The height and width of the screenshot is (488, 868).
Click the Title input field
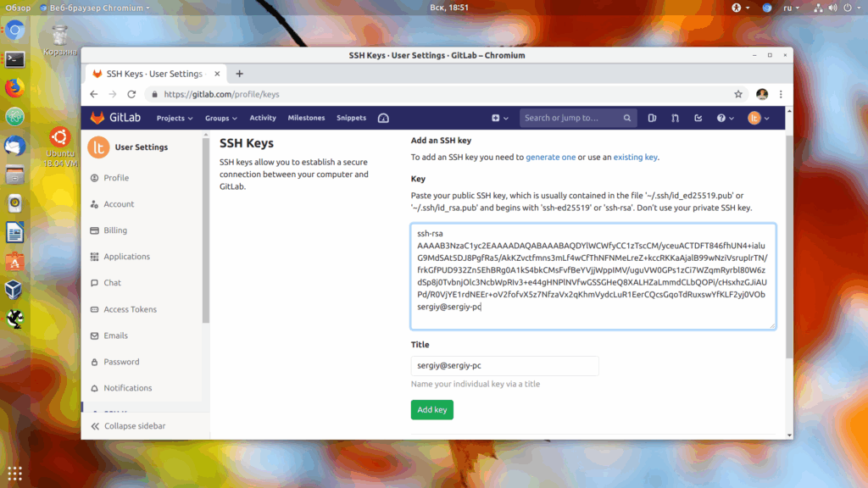(504, 366)
